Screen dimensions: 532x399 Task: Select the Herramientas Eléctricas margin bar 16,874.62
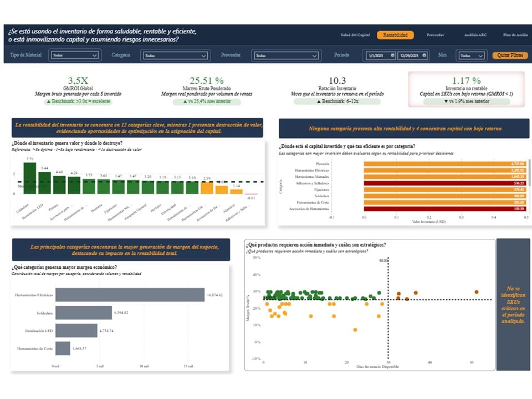pos(130,295)
